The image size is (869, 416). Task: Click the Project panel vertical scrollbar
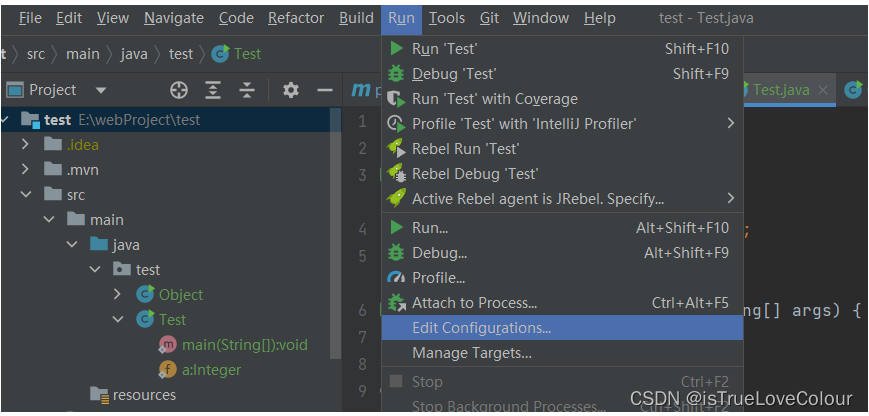pos(336,233)
